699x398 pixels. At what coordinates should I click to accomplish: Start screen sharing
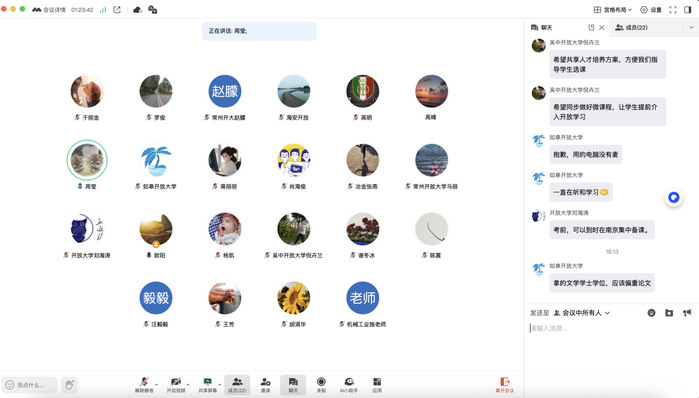(207, 384)
